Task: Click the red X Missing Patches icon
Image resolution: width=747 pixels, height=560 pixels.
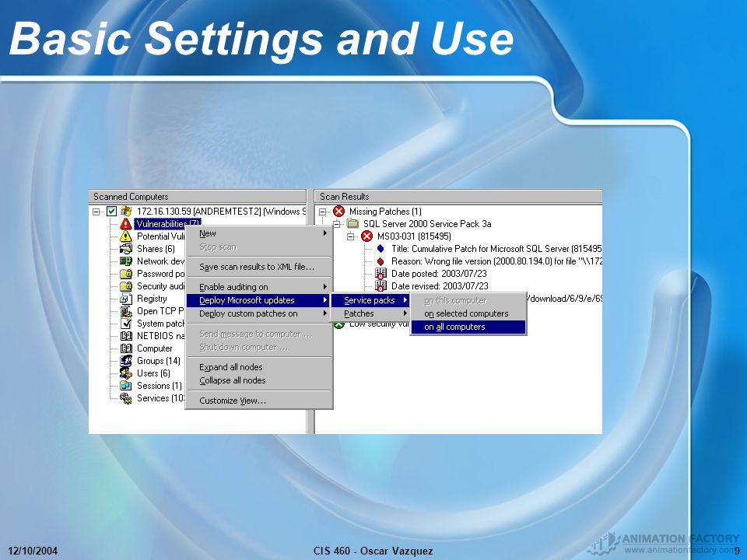Action: [x=338, y=212]
